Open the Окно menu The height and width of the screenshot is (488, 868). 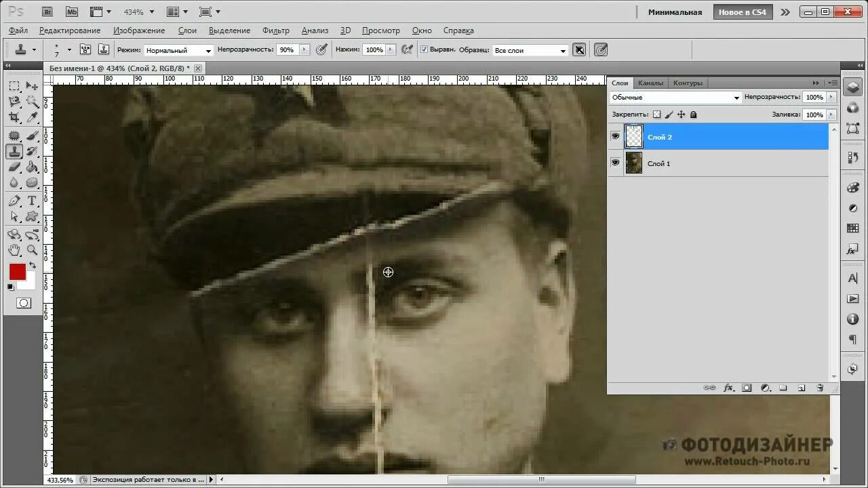pos(422,30)
